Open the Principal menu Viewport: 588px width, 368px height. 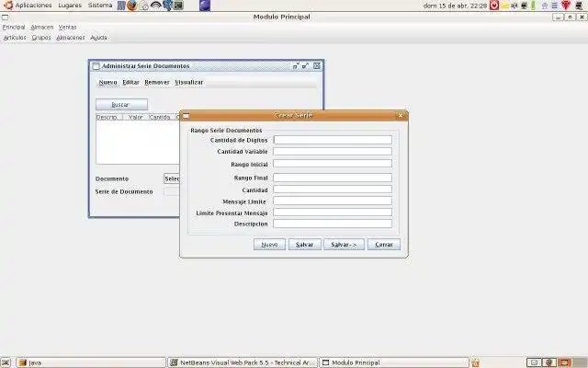14,27
